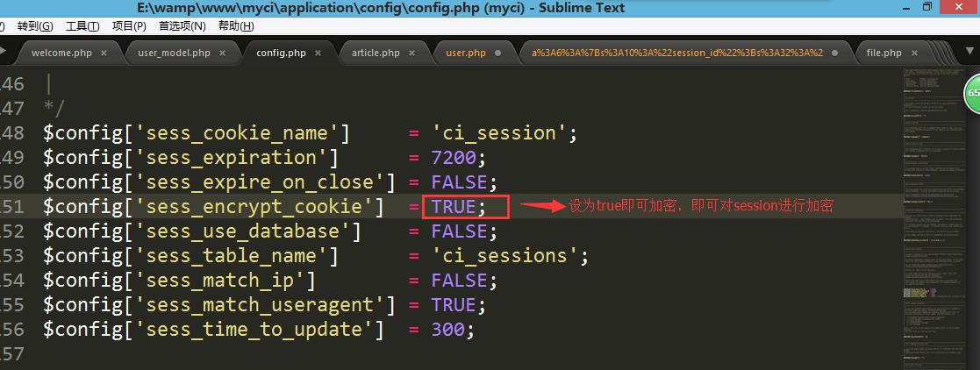The image size is (980, 370).
Task: Click the 'sess_use_database' key string
Action: click(x=240, y=231)
